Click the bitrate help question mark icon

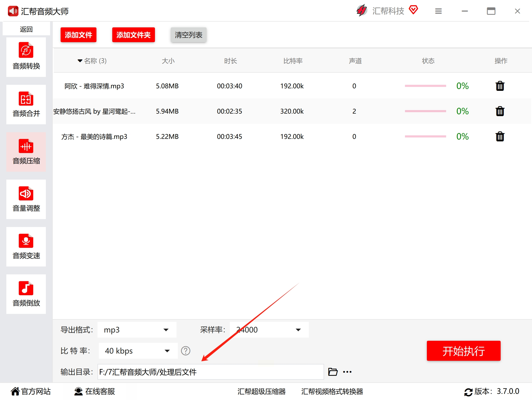186,351
